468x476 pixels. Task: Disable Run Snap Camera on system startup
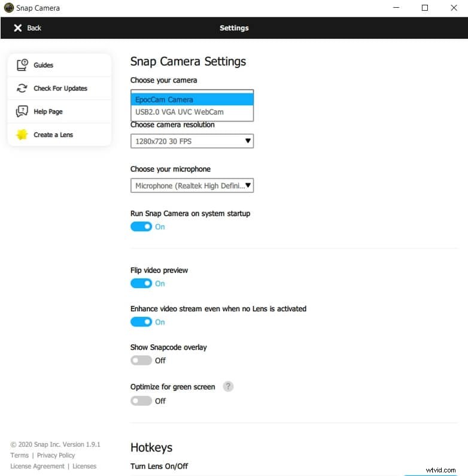pos(141,226)
